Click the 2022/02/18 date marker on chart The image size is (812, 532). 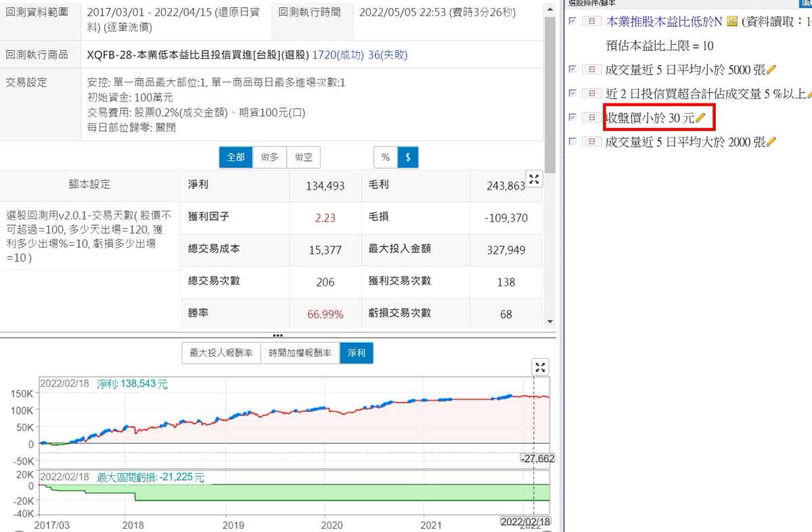coord(524,522)
